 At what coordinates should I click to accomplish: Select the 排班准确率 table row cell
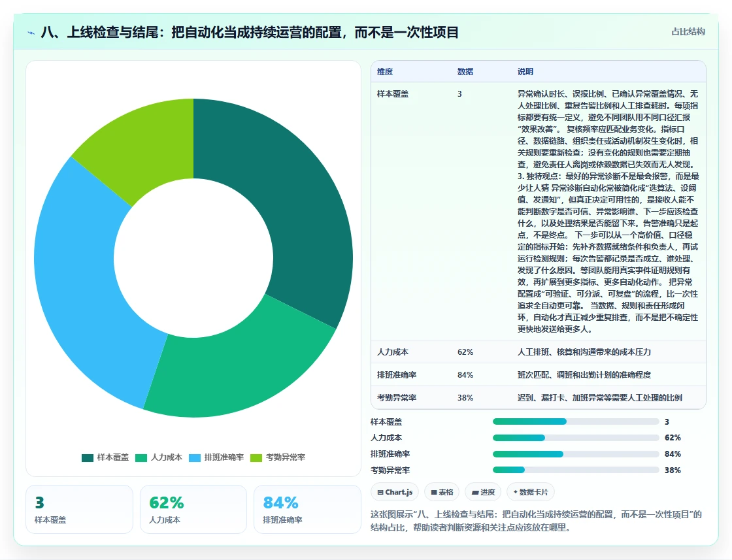coord(396,374)
